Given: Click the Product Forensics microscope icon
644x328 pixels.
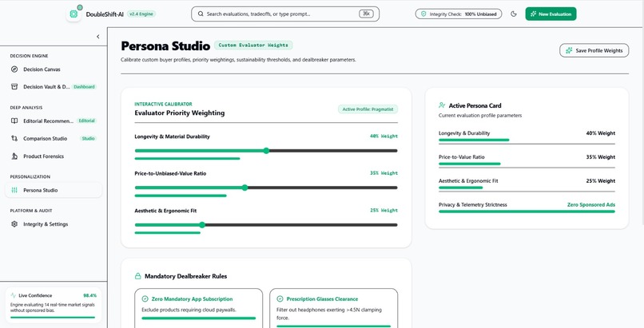Looking at the screenshot, I should click(x=14, y=156).
